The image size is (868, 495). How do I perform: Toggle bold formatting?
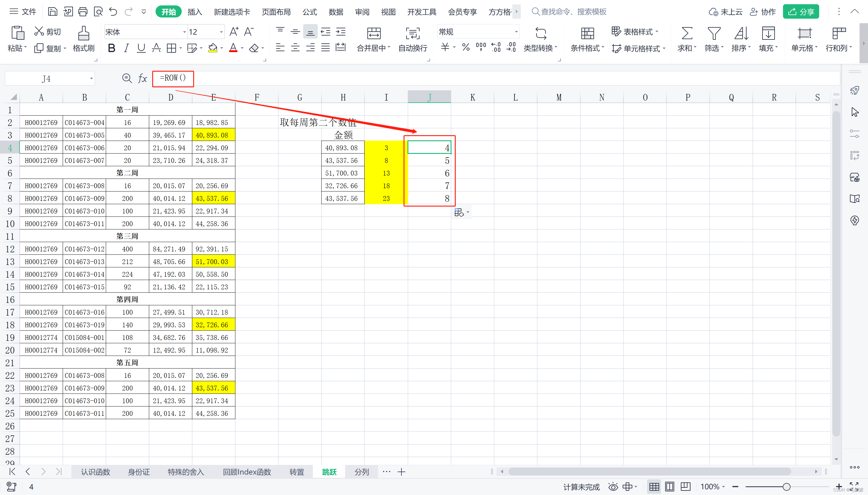click(111, 48)
